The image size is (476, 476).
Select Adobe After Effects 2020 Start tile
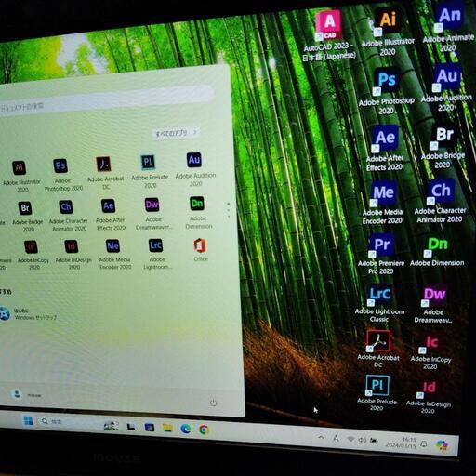click(110, 215)
